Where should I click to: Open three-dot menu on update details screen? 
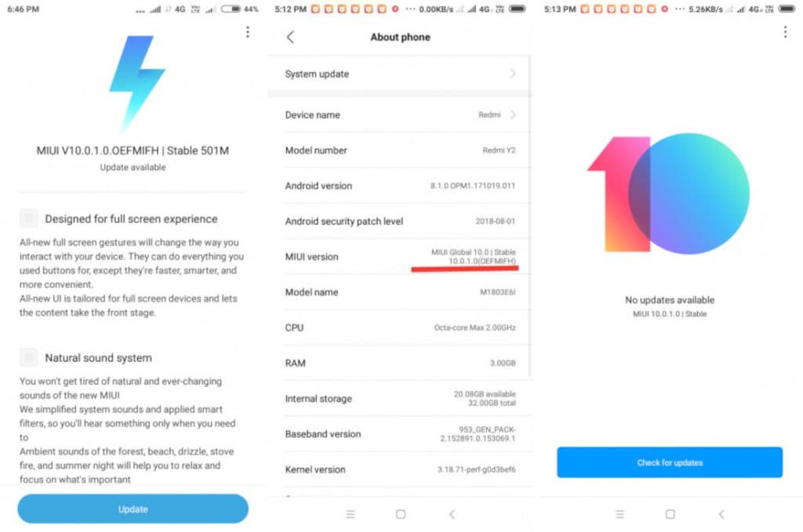pos(247,32)
